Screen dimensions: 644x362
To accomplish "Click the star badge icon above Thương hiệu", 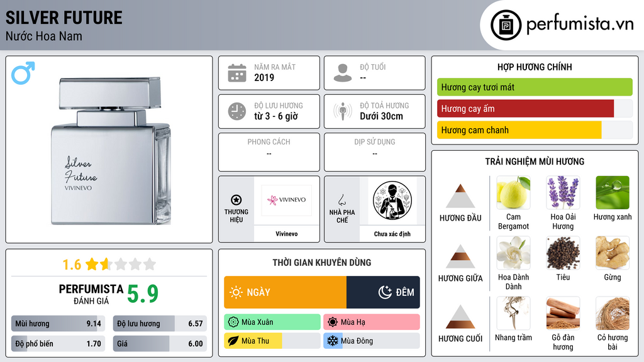I will click(236, 200).
